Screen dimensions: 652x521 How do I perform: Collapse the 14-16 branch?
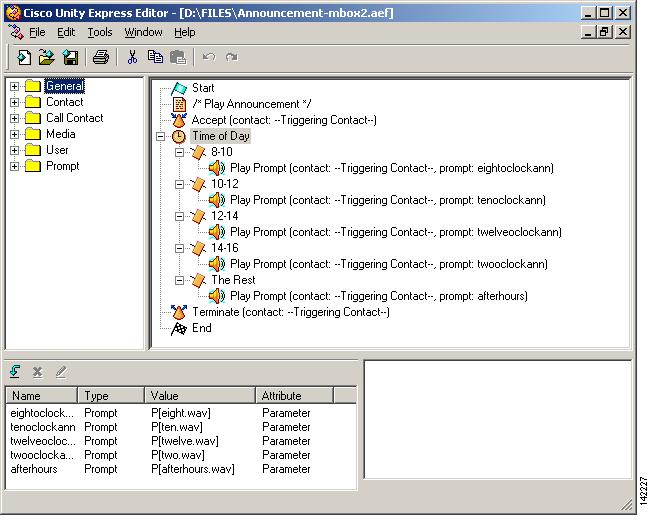click(179, 248)
